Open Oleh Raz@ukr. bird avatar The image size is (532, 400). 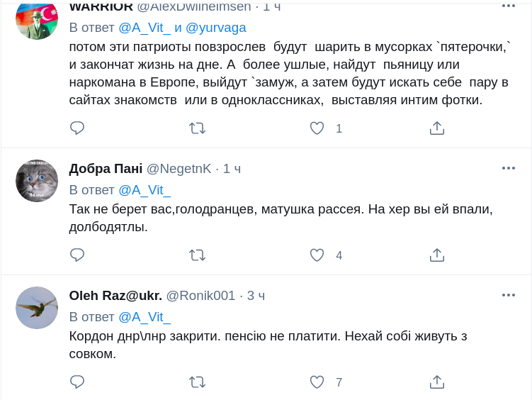37,308
